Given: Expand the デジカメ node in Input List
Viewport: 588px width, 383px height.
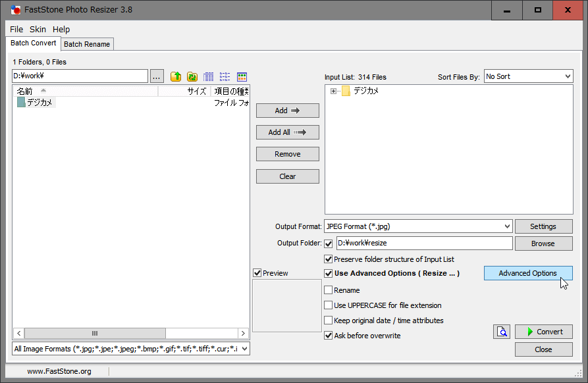Looking at the screenshot, I should tap(334, 91).
